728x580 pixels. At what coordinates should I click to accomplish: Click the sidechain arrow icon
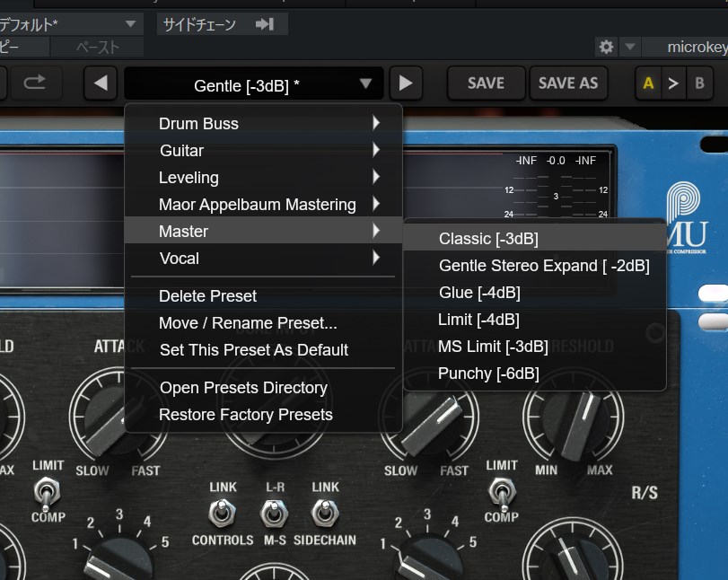(x=264, y=24)
